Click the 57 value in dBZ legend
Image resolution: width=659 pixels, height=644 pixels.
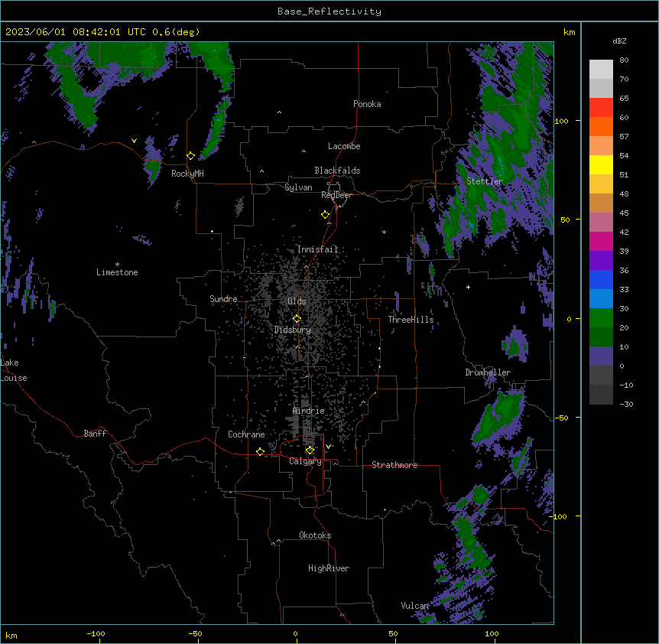624,137
